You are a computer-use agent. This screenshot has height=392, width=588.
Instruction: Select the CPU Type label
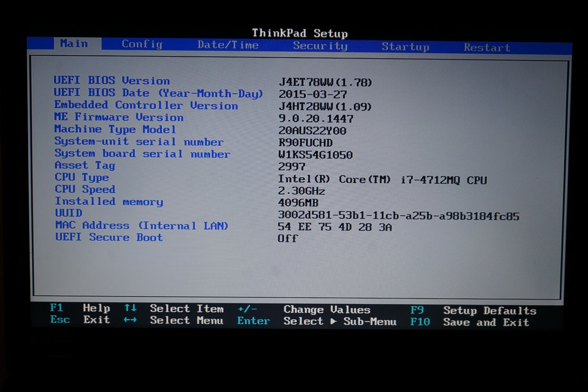(x=82, y=177)
